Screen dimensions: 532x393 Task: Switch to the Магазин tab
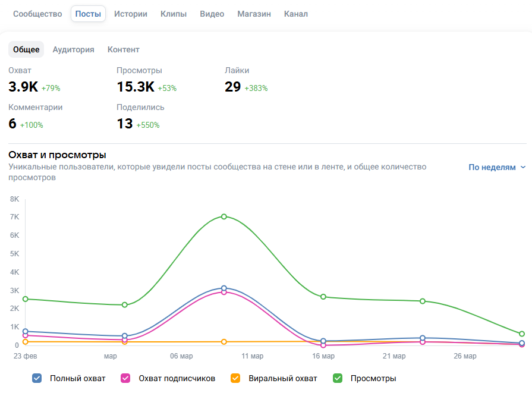pyautogui.click(x=254, y=14)
